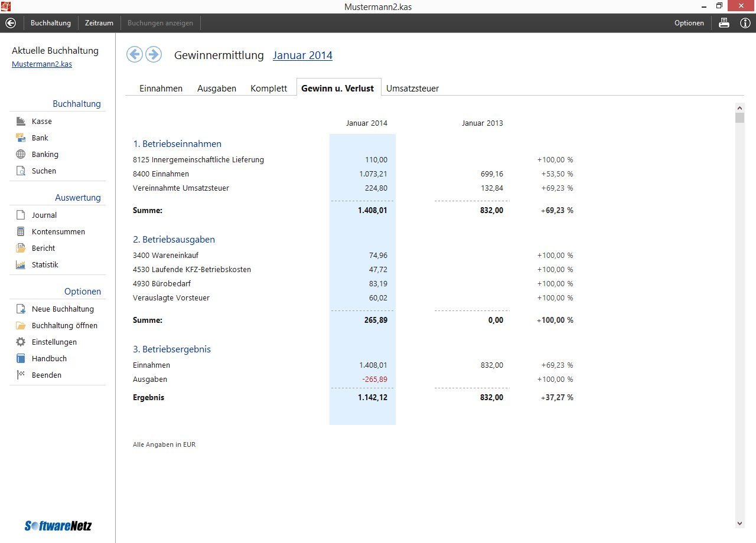Click the 3. Betriebsergebnis heading
Viewport: 756px width, 543px height.
[x=172, y=349]
